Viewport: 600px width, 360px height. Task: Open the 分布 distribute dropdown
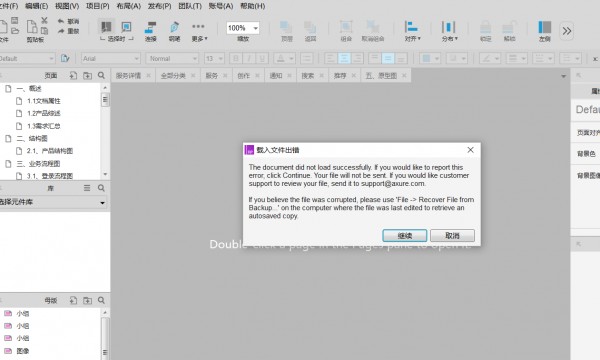(449, 31)
